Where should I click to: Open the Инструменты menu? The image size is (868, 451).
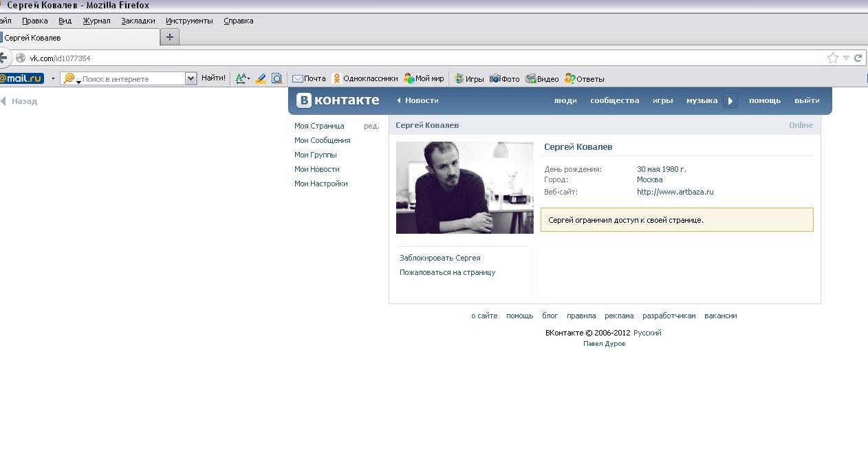pyautogui.click(x=189, y=21)
